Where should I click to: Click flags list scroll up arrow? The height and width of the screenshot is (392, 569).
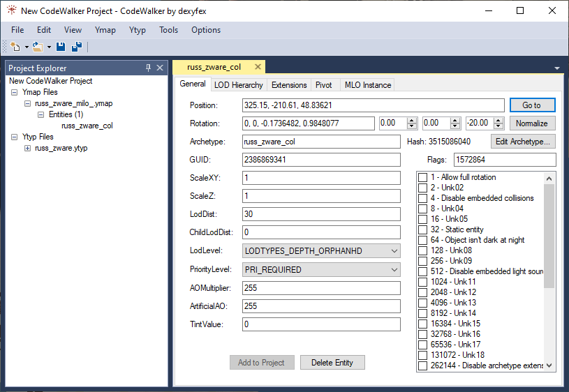pyautogui.click(x=549, y=179)
